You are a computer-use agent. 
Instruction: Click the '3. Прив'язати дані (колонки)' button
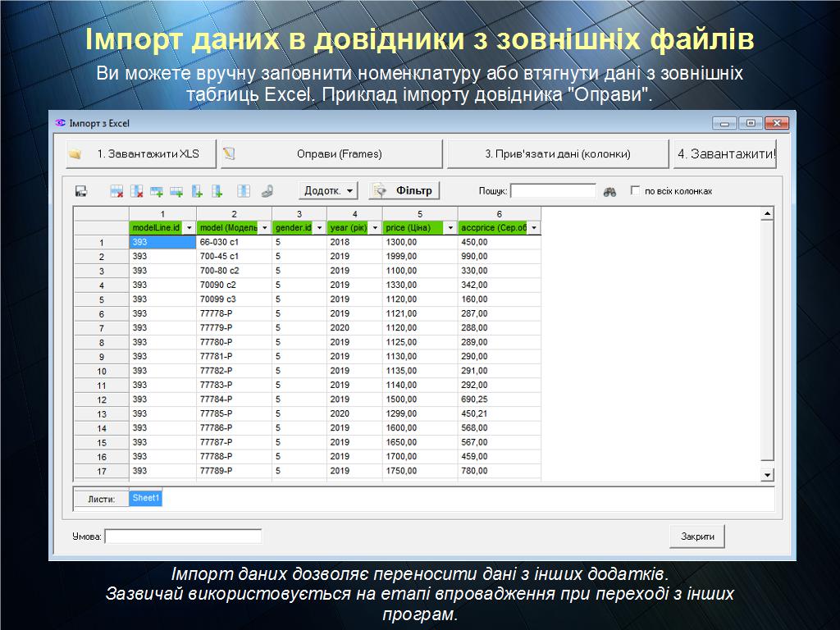click(558, 154)
